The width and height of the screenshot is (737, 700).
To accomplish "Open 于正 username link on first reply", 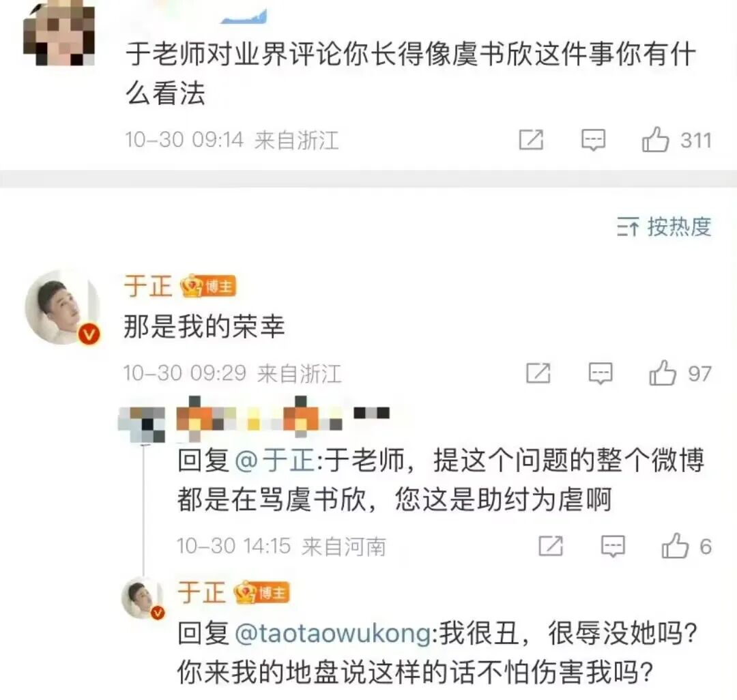I will click(147, 286).
